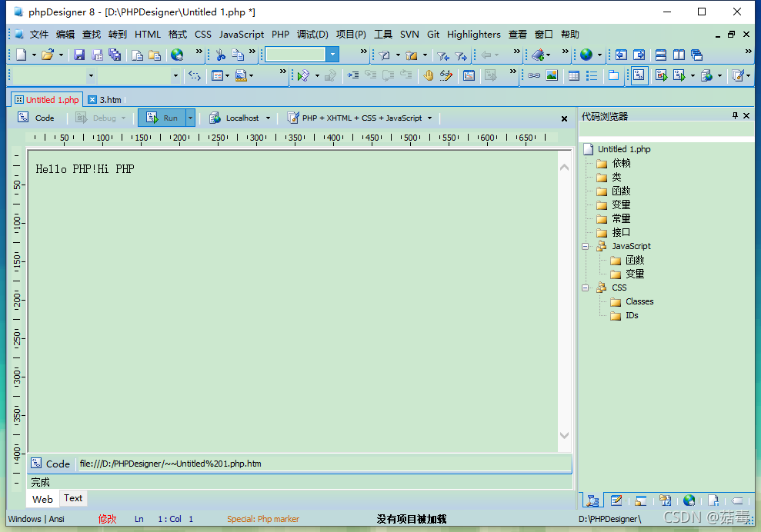Click the Save All icon
Image resolution: width=761 pixels, height=532 pixels.
click(115, 55)
